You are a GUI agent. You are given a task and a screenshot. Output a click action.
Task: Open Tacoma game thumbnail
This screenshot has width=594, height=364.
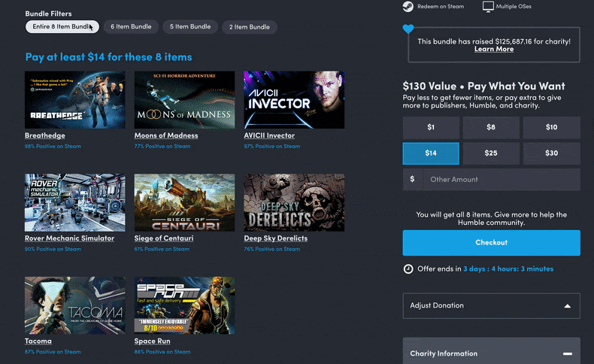pyautogui.click(x=75, y=305)
